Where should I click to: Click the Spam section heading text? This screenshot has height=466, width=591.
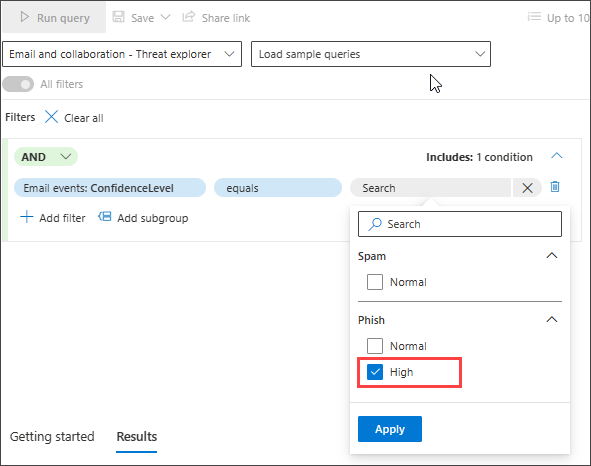pos(372,256)
